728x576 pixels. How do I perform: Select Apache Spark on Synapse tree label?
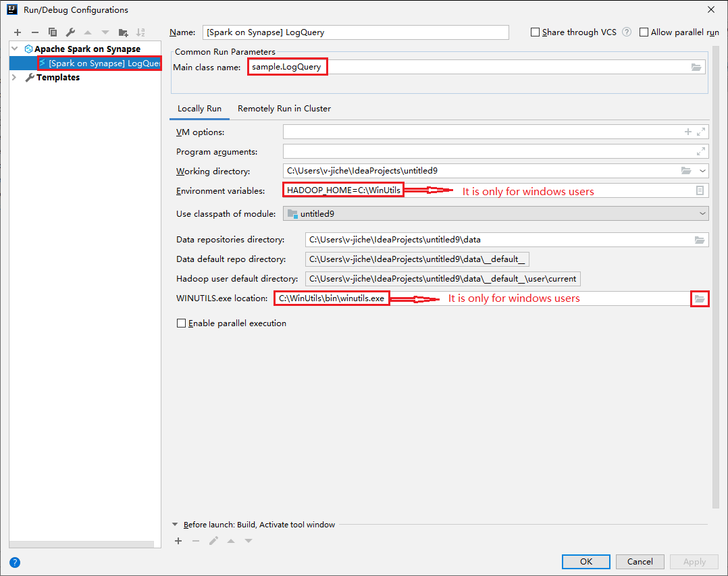click(87, 49)
